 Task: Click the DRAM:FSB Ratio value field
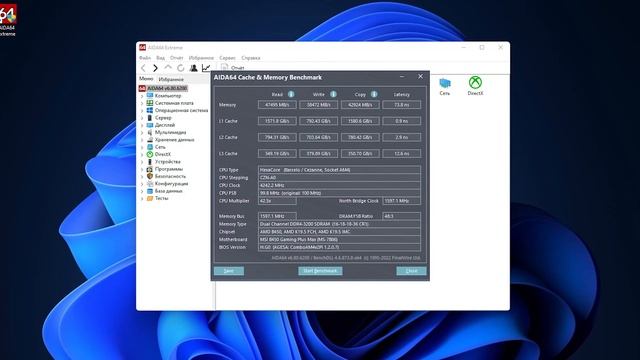tap(402, 216)
